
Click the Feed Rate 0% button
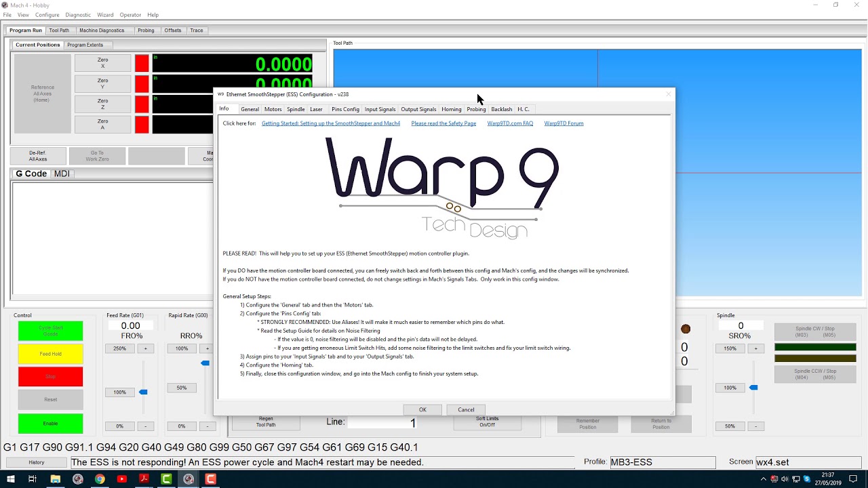tap(120, 426)
